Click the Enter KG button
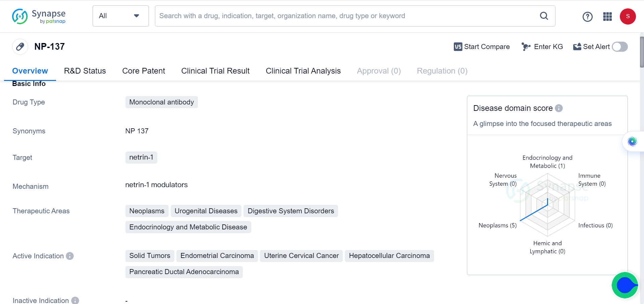The width and height of the screenshot is (644, 304). coord(542,47)
